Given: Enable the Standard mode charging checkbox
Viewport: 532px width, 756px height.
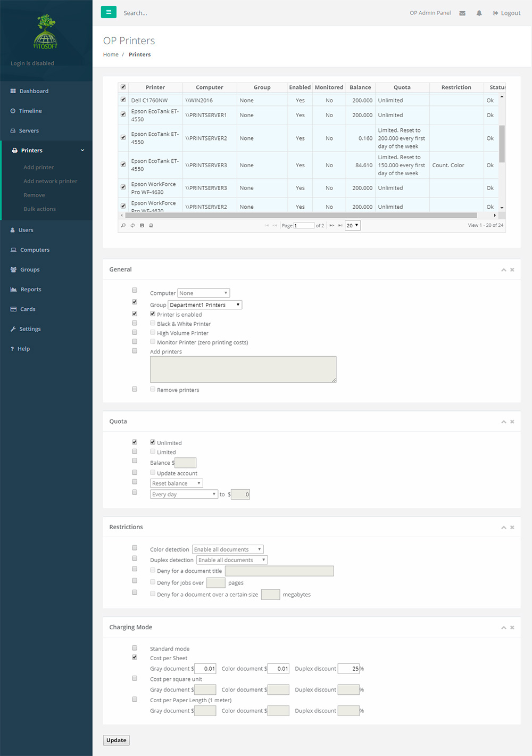Looking at the screenshot, I should click(x=135, y=648).
